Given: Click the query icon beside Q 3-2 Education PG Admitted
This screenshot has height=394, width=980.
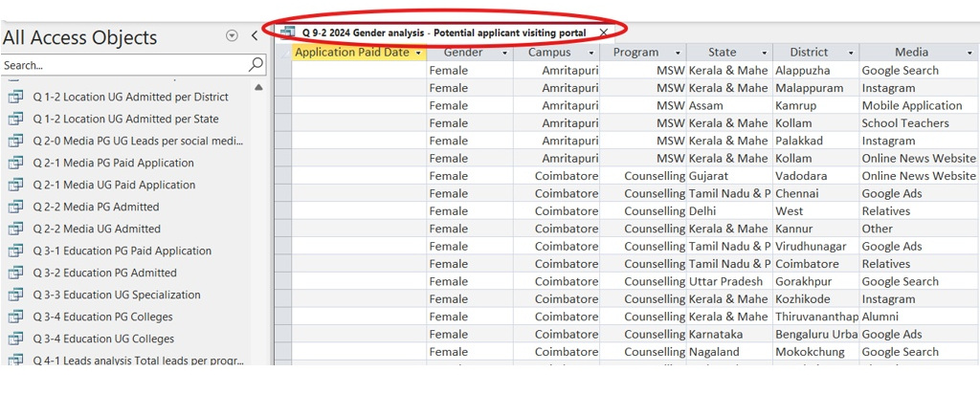Looking at the screenshot, I should click(x=15, y=274).
